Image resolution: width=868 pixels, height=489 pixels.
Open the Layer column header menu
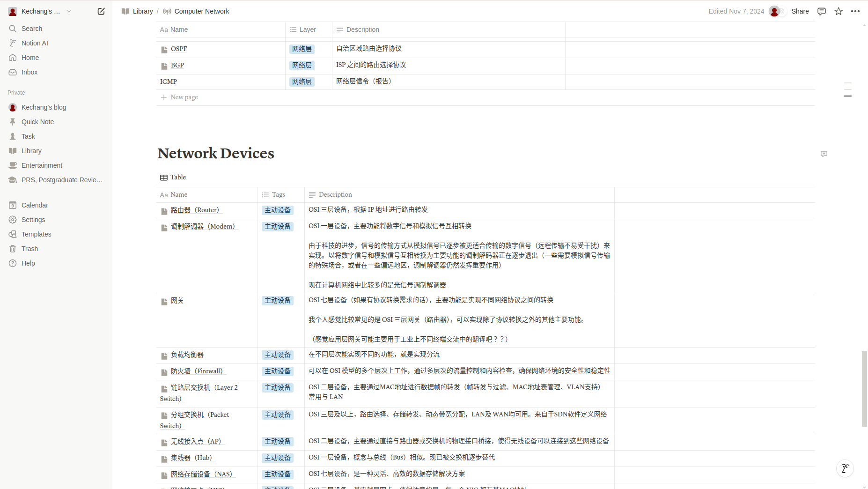(x=308, y=30)
